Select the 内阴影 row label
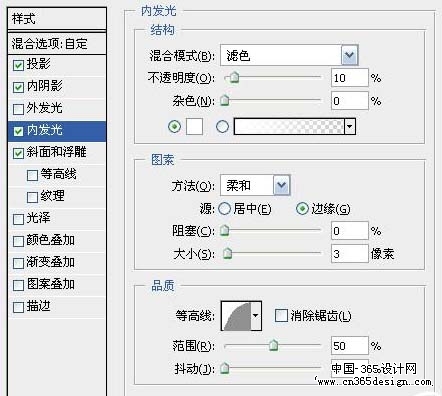Screen dimensions: 442x396 [45, 86]
